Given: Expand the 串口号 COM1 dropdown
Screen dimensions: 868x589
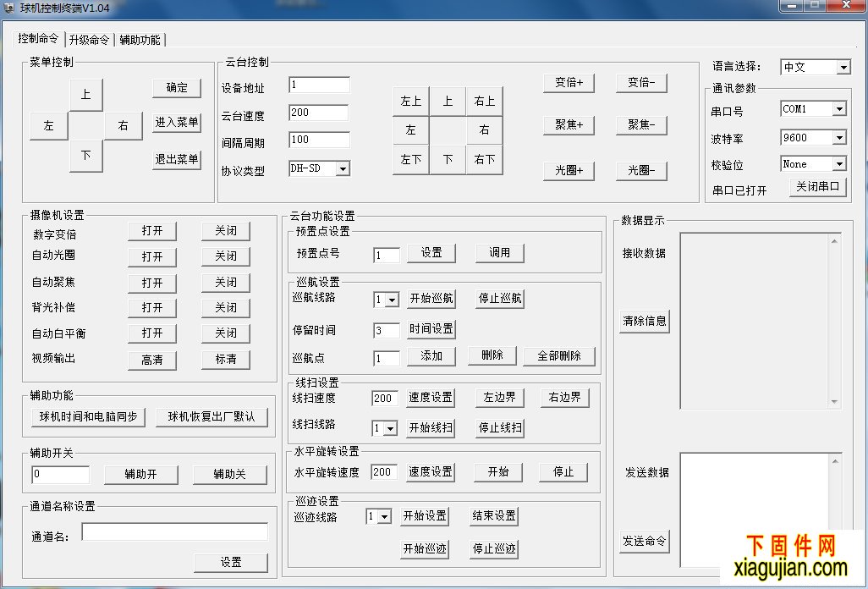Looking at the screenshot, I should click(x=839, y=109).
